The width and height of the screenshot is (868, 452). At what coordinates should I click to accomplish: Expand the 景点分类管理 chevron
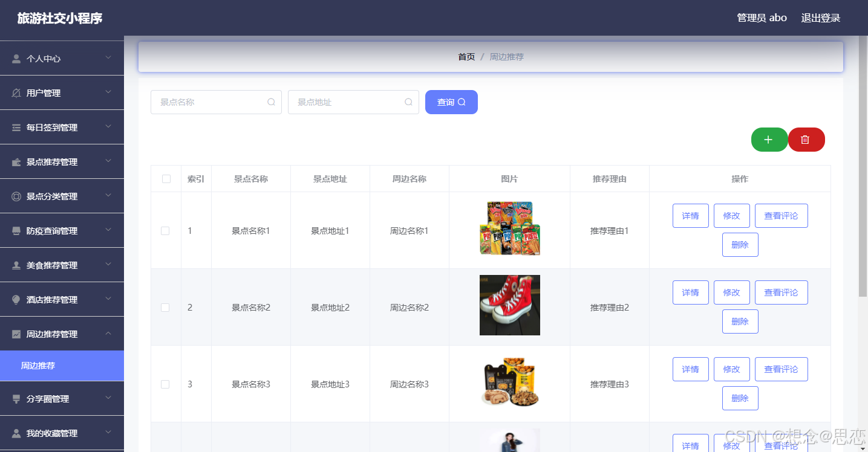pos(108,196)
